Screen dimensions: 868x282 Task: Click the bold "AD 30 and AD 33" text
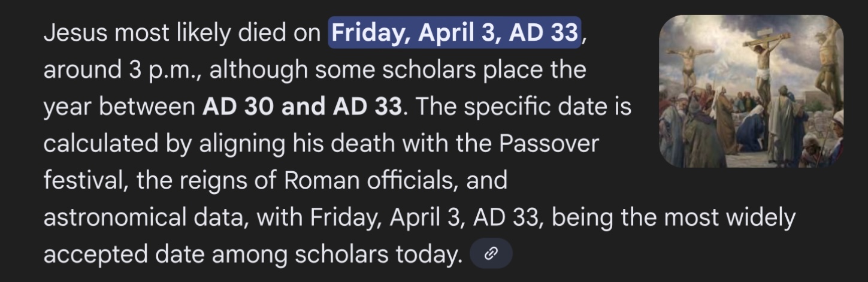coord(302,107)
